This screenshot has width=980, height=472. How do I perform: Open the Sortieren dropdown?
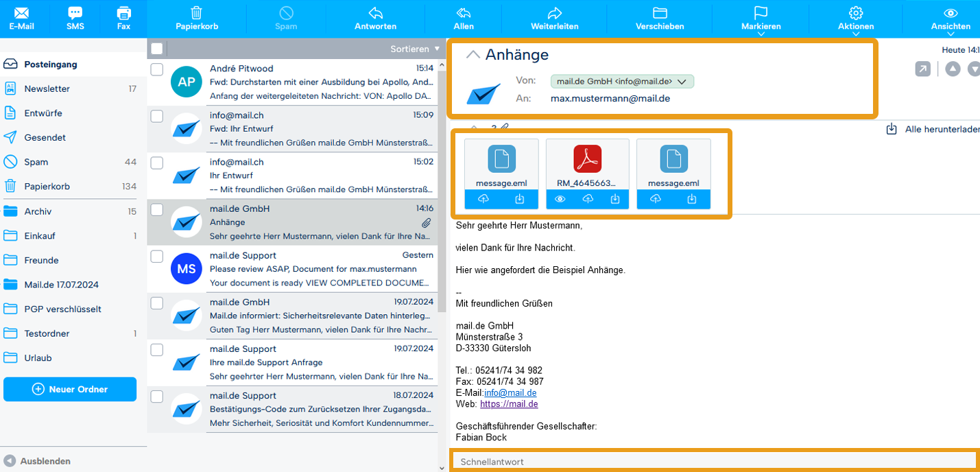415,49
